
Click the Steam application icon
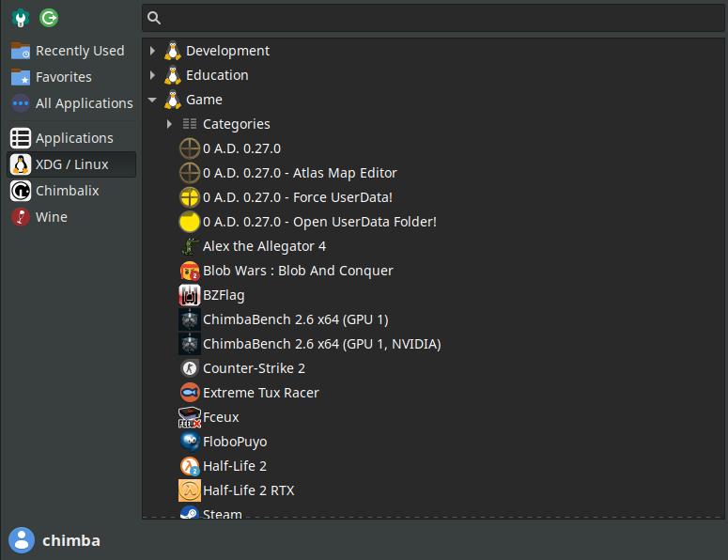[190, 512]
